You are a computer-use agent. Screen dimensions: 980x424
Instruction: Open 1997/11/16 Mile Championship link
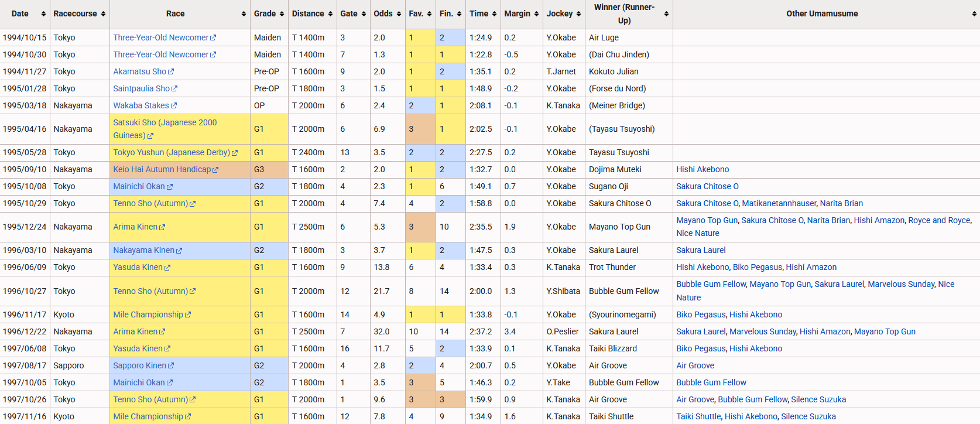click(x=148, y=416)
